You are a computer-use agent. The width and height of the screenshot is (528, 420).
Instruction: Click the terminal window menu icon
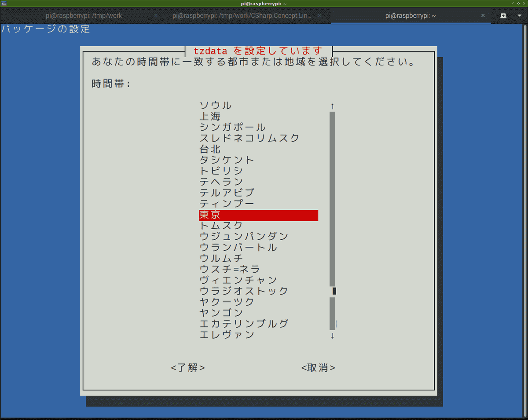[4, 4]
